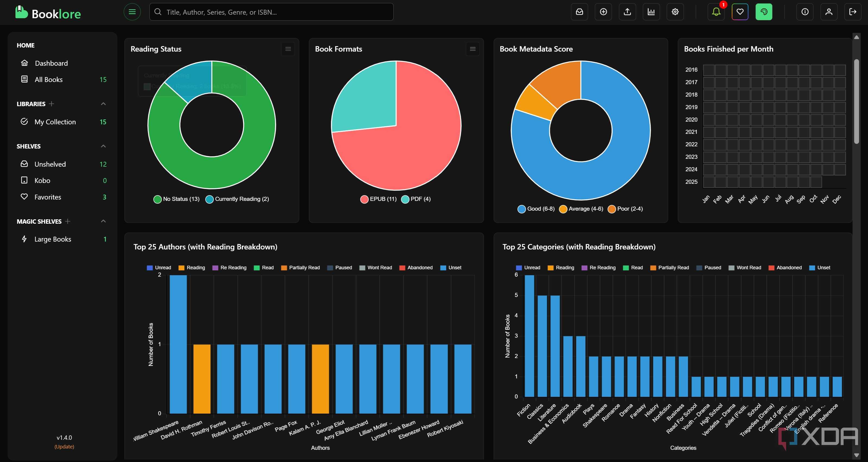Click the scrollbar down arrow
Screen dimensions: 868x462
856,455
